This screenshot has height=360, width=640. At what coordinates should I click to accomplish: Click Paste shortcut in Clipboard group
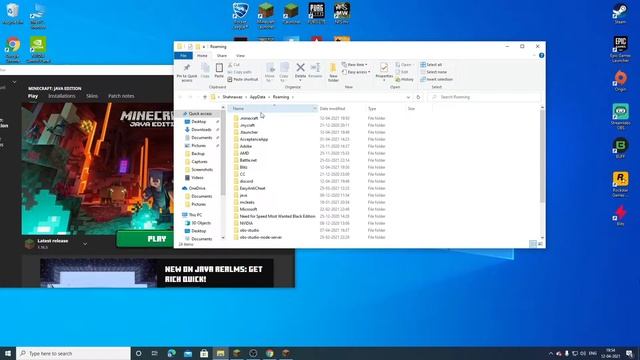[x=243, y=80]
